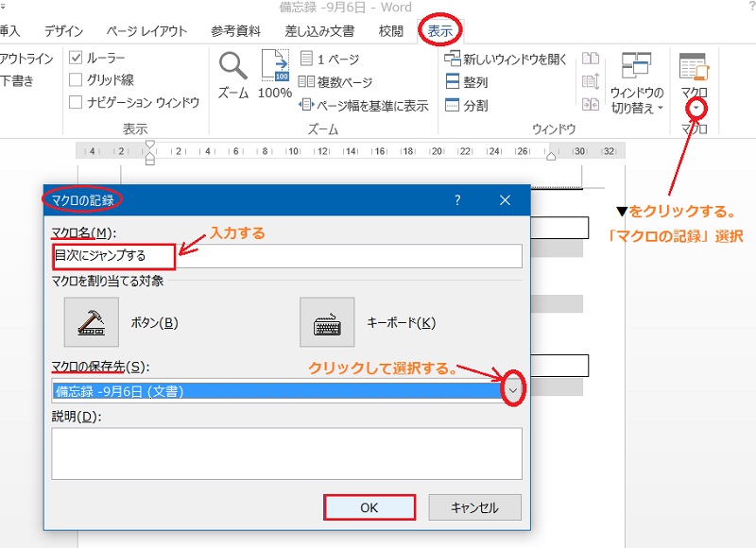Click the side-by-side view icon
The image size is (756, 548).
pyautogui.click(x=591, y=59)
